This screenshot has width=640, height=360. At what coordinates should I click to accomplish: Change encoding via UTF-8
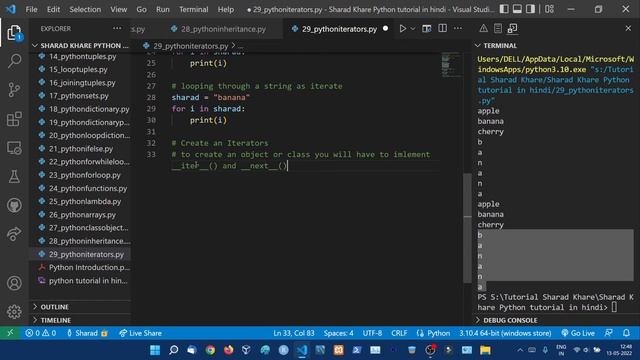click(x=372, y=333)
